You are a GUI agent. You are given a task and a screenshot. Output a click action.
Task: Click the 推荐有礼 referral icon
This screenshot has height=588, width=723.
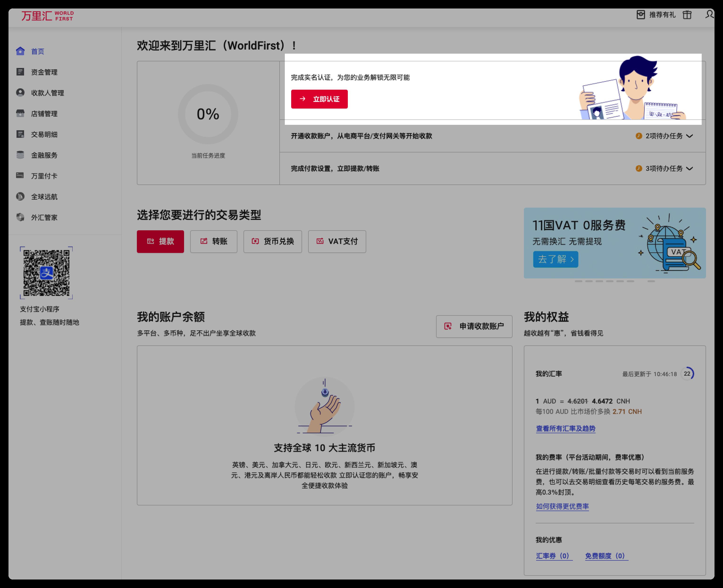(x=641, y=15)
